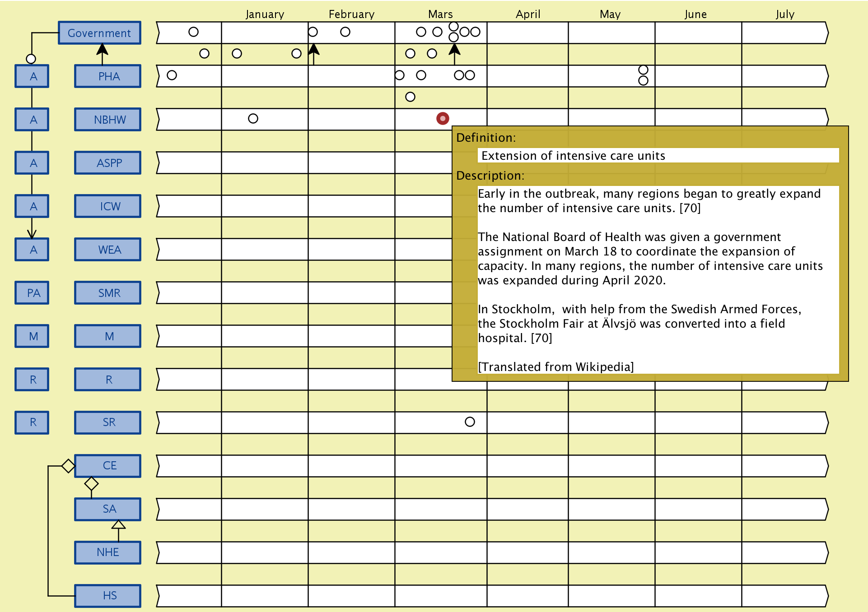Click the diamond connector below CE box
Screen dimensions: 868x612
click(x=92, y=484)
